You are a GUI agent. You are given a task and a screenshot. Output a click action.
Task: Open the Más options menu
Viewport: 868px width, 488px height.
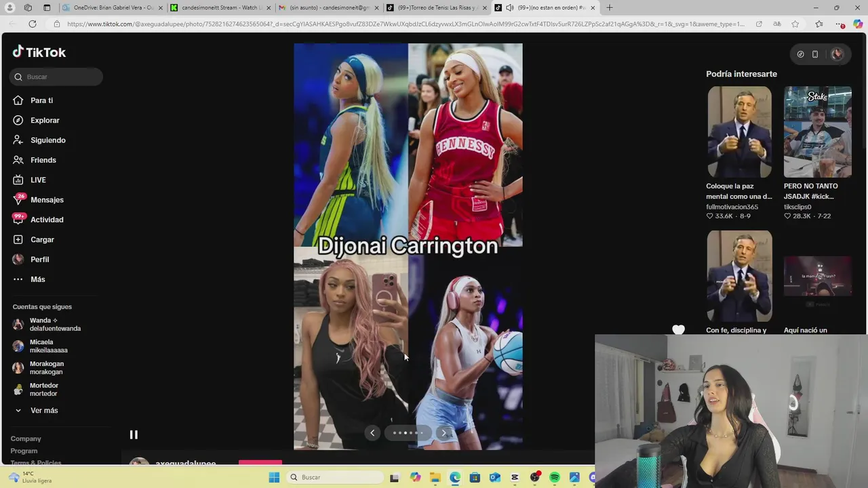(37, 279)
